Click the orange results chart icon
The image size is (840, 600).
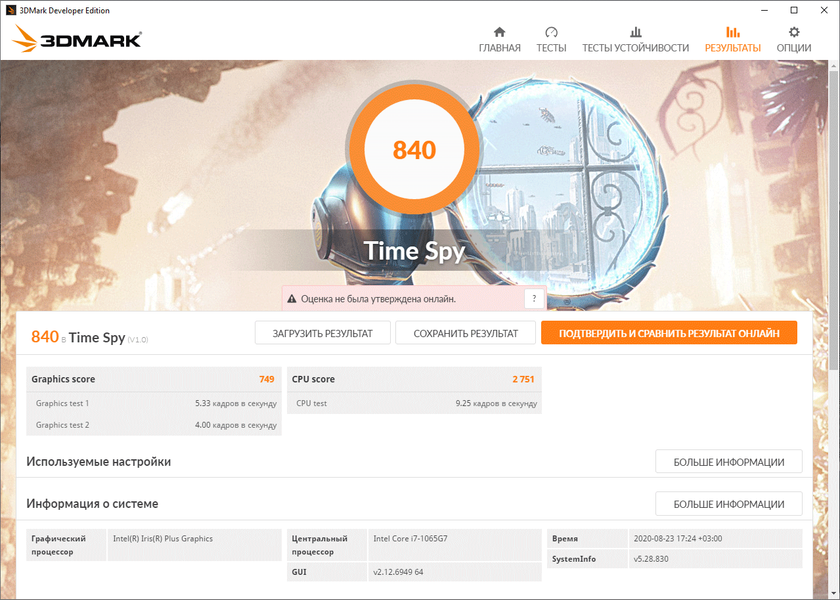coord(732,32)
